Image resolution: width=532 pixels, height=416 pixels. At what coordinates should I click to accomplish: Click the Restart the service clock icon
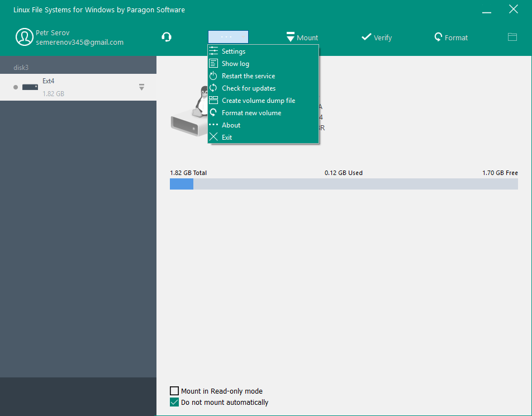tap(214, 75)
